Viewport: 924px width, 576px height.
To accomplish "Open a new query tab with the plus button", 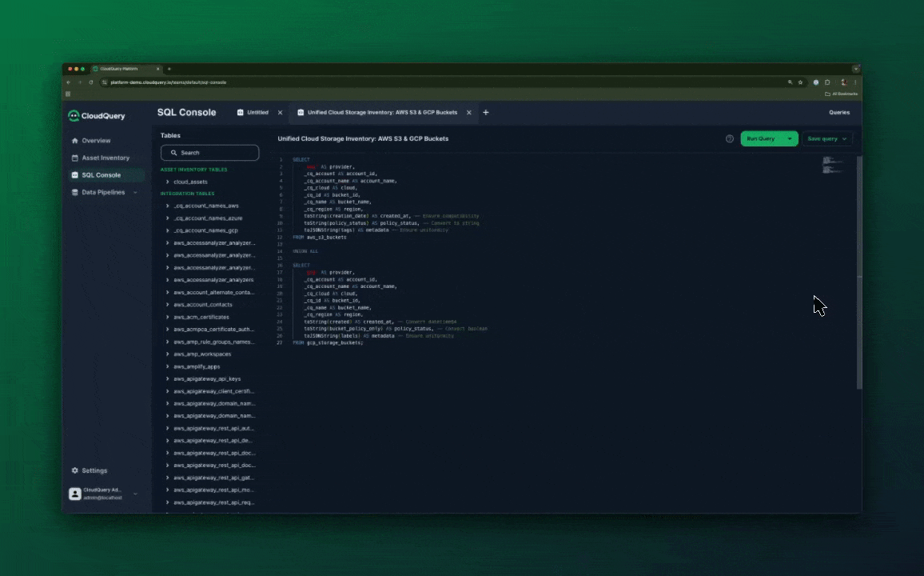I will tap(486, 113).
